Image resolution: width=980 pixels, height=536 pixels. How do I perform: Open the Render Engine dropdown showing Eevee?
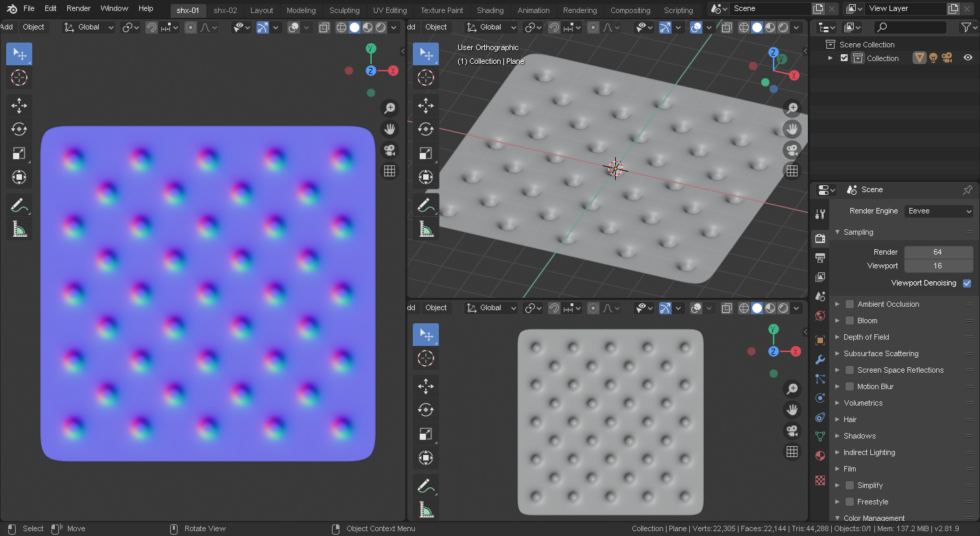point(939,211)
